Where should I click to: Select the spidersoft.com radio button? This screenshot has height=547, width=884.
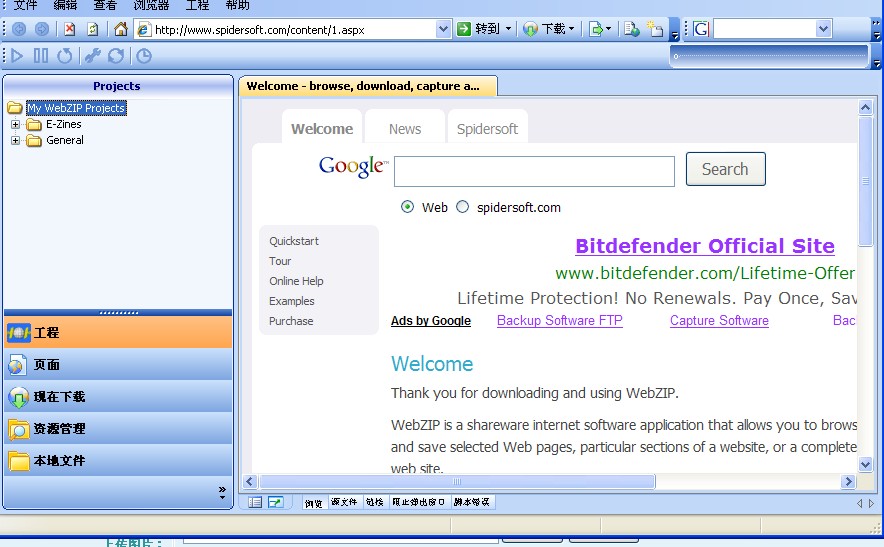click(x=462, y=207)
